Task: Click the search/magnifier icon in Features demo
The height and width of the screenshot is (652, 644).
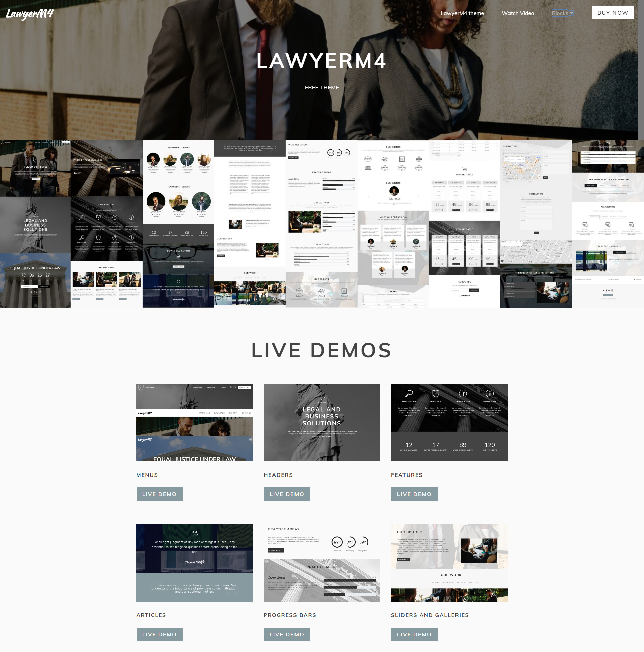Action: point(409,392)
